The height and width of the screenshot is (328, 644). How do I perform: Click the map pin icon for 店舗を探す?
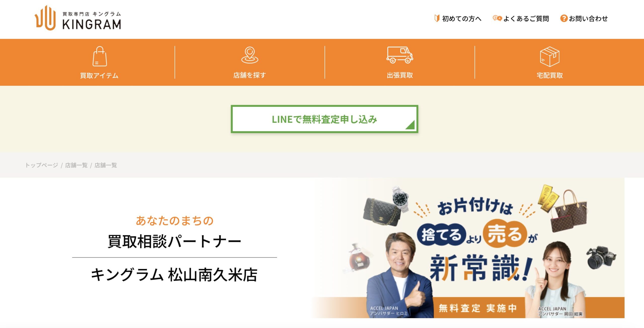tap(250, 55)
